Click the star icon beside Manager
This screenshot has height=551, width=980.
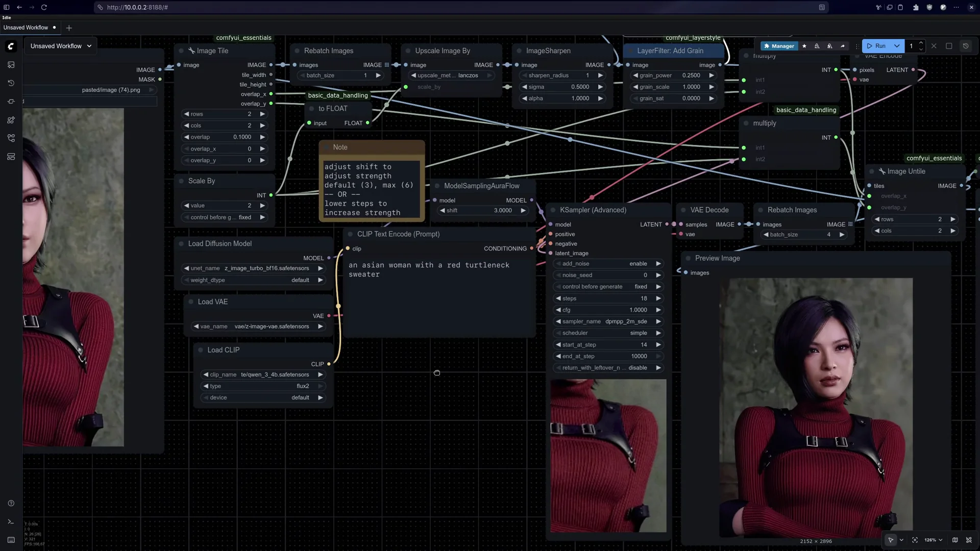[x=804, y=46]
